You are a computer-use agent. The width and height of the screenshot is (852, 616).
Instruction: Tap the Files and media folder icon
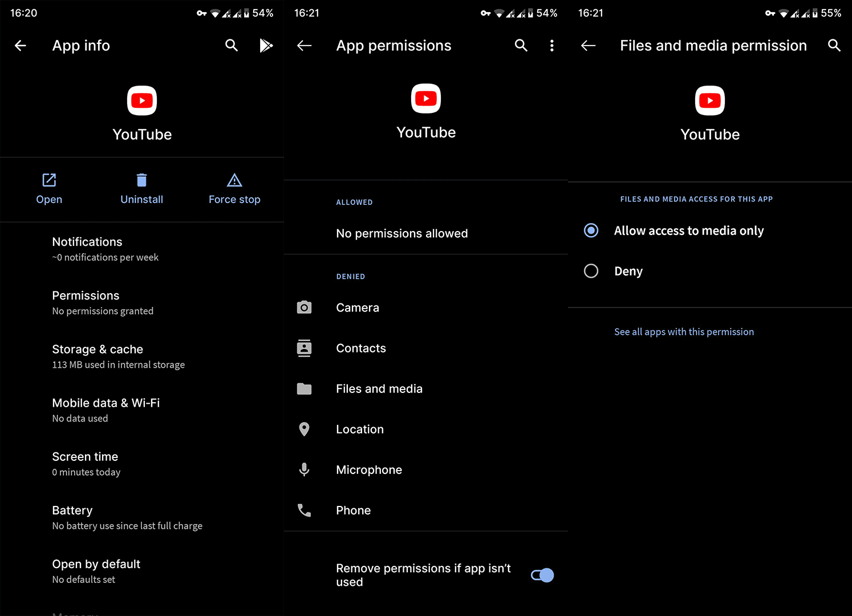[x=304, y=388]
